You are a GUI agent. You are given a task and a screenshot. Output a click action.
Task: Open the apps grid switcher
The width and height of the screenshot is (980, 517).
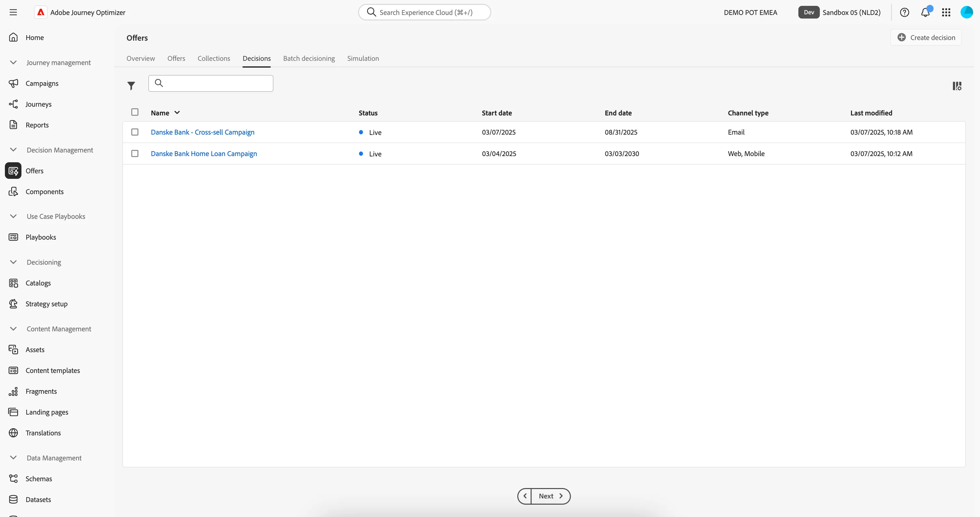[x=946, y=12]
